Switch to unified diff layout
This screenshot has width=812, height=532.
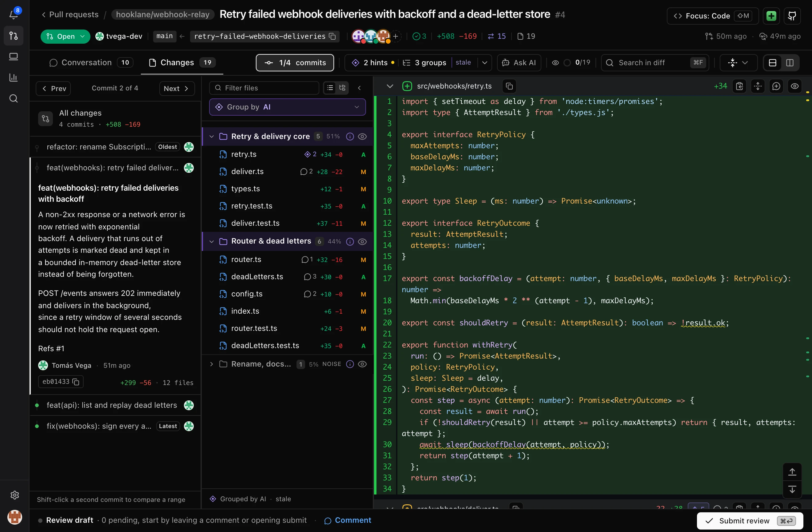click(772, 63)
